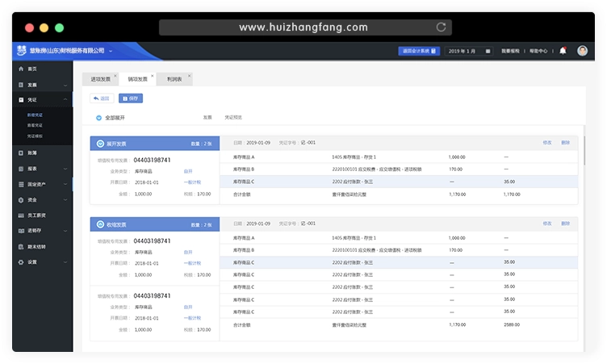The height and width of the screenshot is (364, 607).
Task: Select the 凭证预览 view label
Action: tap(233, 117)
